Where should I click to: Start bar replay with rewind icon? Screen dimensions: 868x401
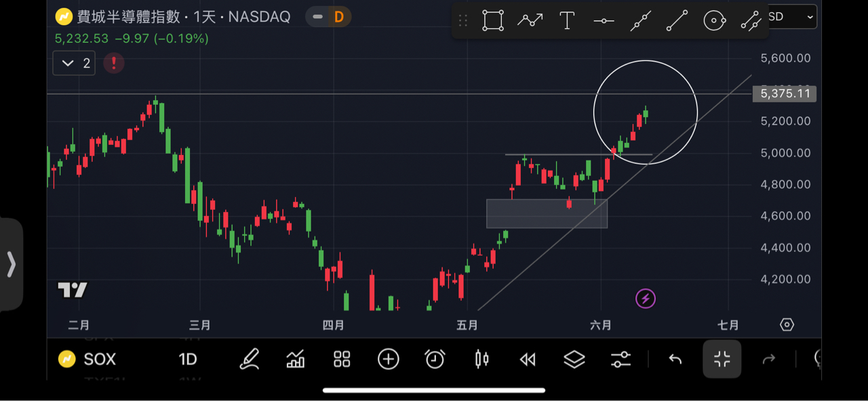[528, 360]
